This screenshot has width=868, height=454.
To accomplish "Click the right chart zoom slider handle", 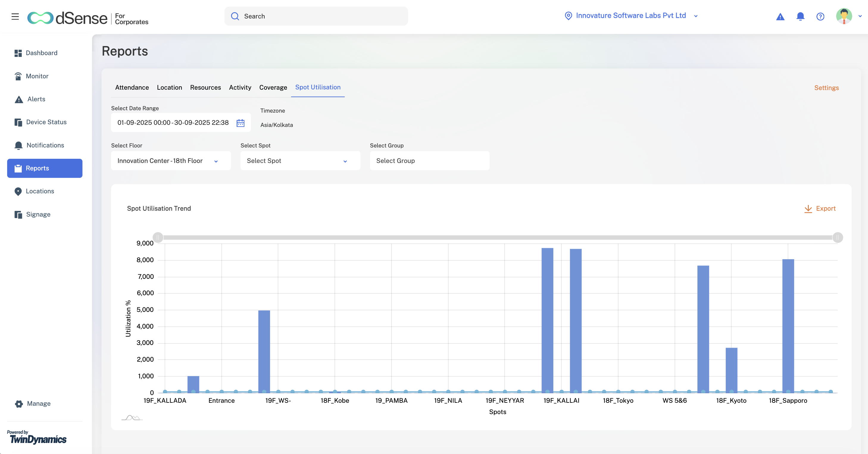I will click(x=838, y=237).
